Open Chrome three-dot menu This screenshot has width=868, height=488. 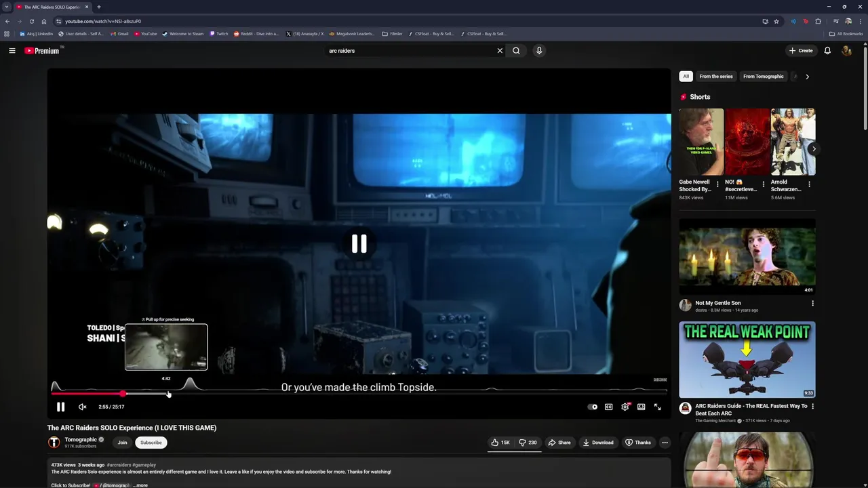[x=861, y=21]
